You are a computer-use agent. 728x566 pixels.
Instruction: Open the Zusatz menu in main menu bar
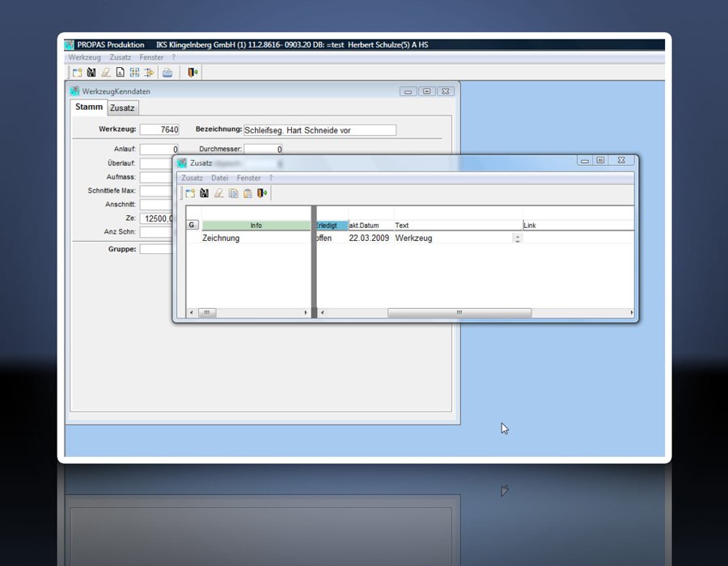[x=121, y=57]
